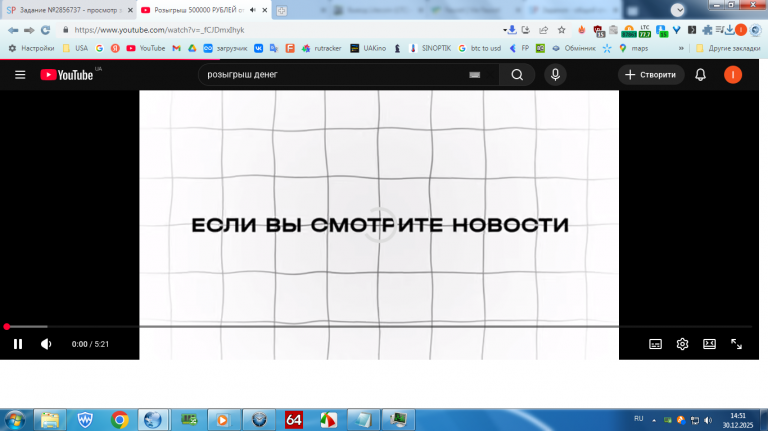768x431 pixels.
Task: Pause the video
Action: (18, 344)
